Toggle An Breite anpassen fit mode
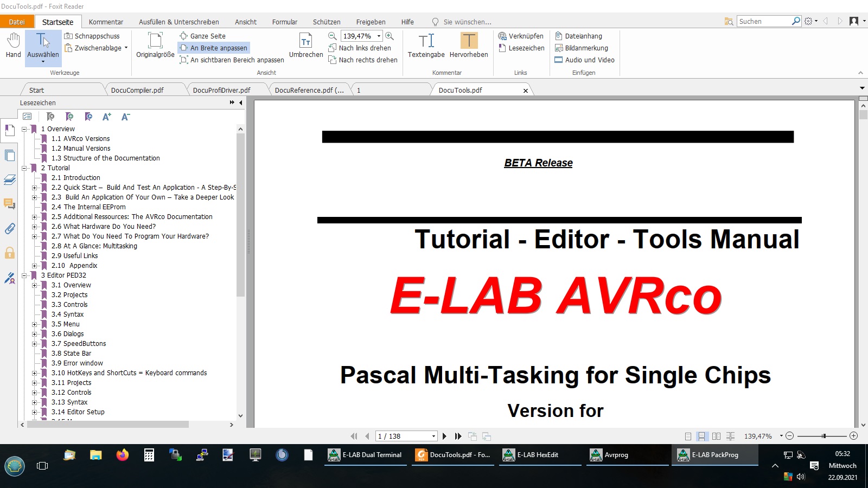This screenshot has height=488, width=868. pyautogui.click(x=213, y=48)
